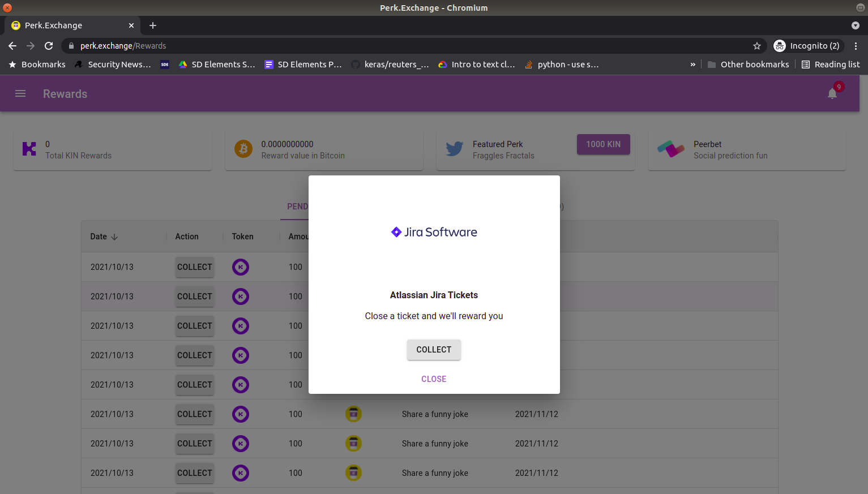
Task: Open the Reading list
Action: coord(831,65)
